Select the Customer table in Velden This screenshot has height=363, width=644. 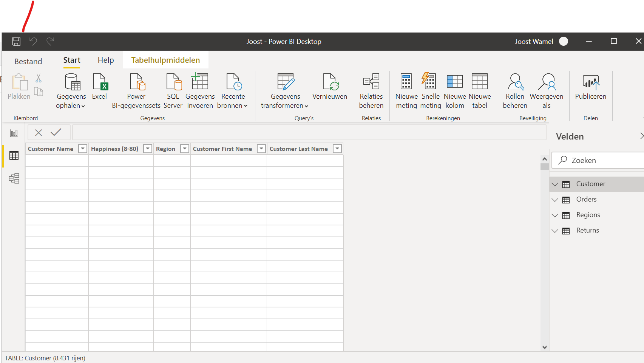[597, 184]
